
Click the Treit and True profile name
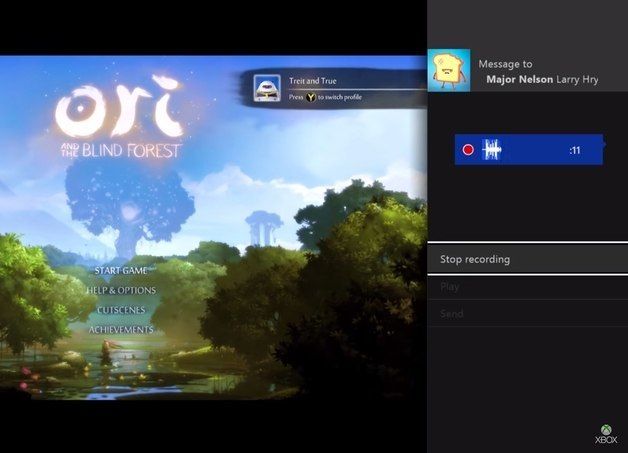click(314, 81)
